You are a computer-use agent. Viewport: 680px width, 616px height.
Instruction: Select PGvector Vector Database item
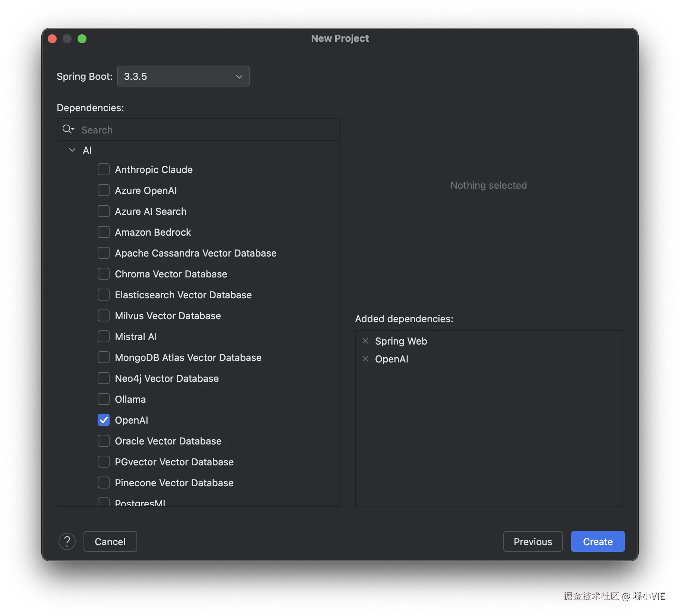(x=174, y=462)
